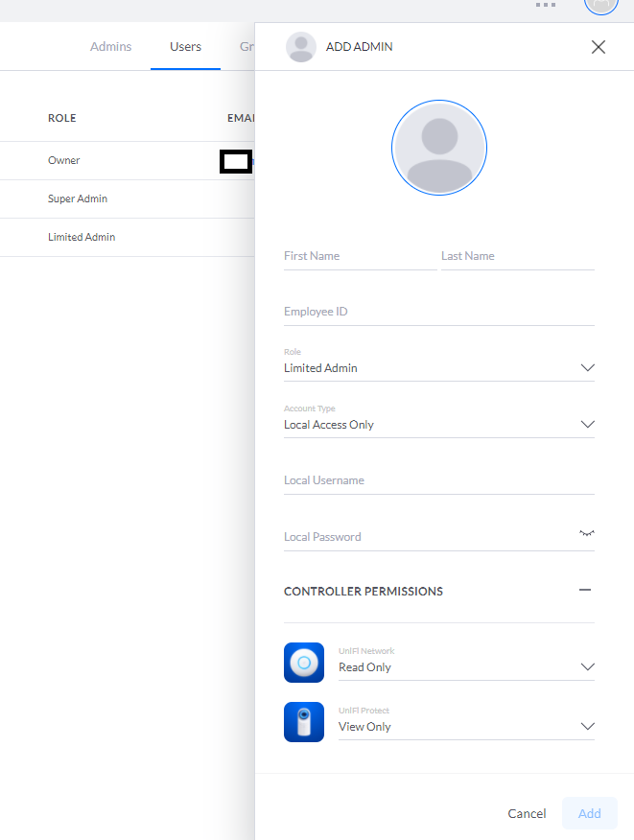Click the large profile avatar placeholder
This screenshot has width=634, height=840.
[x=439, y=149]
